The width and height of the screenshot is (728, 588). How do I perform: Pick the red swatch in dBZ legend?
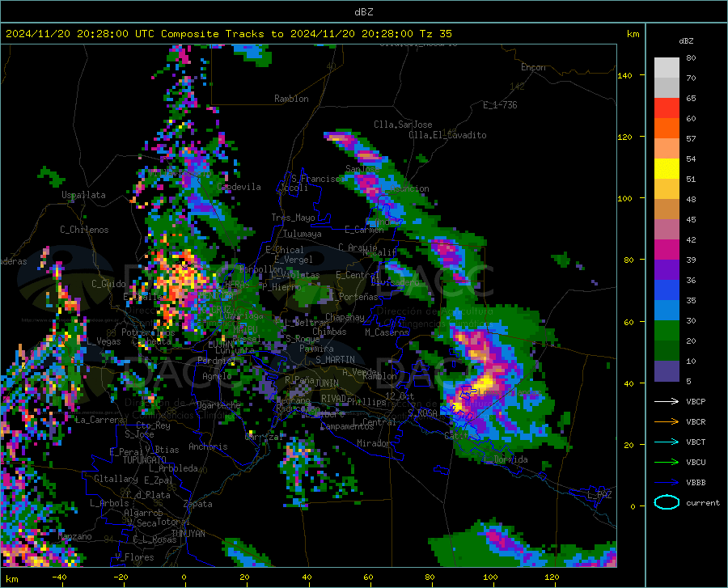pyautogui.click(x=667, y=108)
